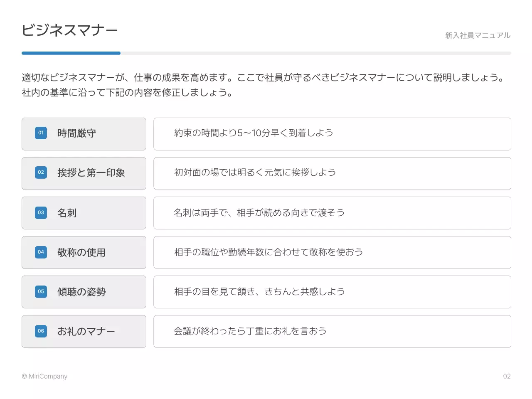532x399 pixels.
Task: Edit the 初対面の場では明るく元気に text field
Action: coord(332,173)
